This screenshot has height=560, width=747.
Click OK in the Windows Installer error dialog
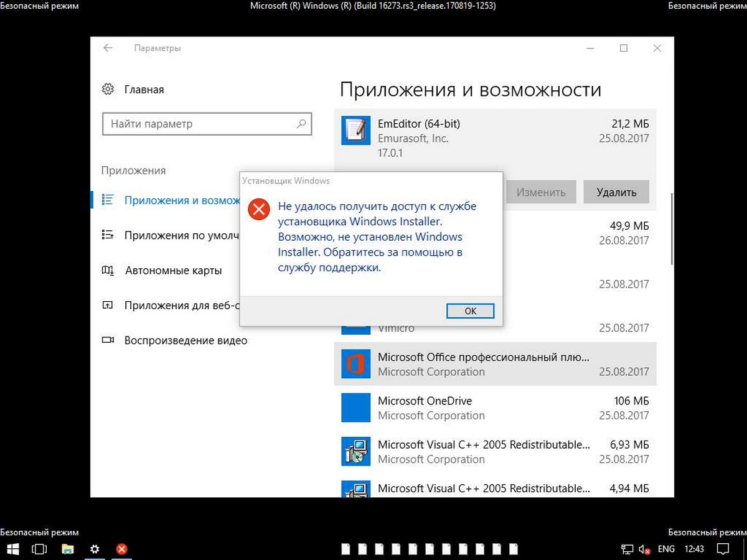[x=471, y=311]
